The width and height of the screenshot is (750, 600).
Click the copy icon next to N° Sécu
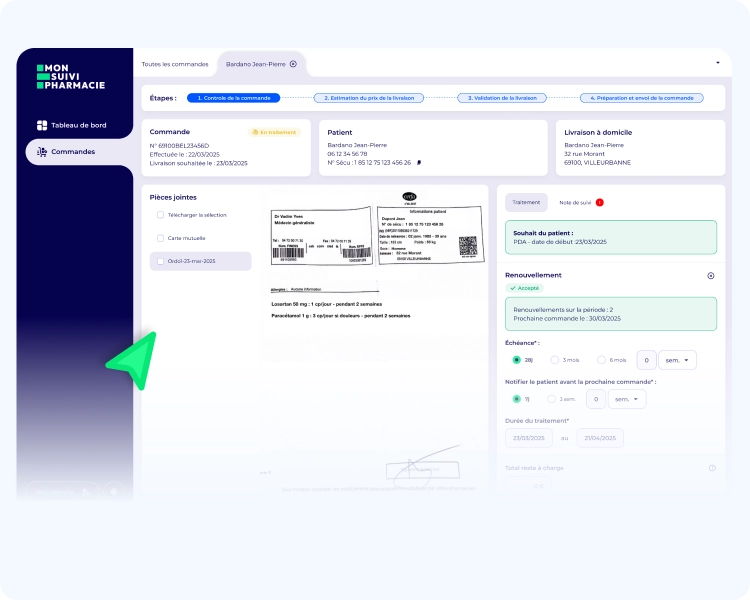(x=419, y=162)
